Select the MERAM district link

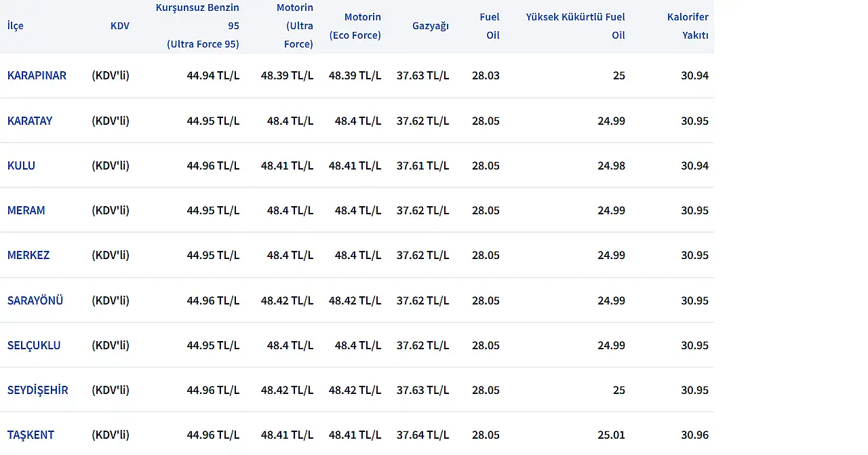26,210
